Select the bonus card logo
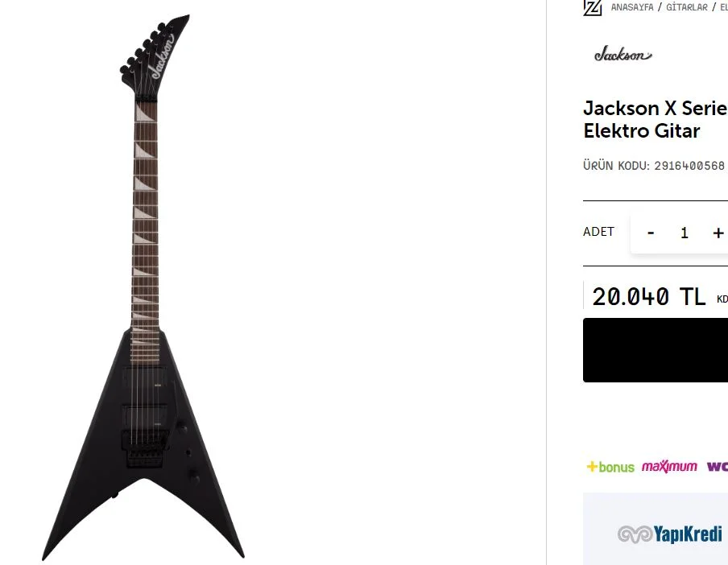The width and height of the screenshot is (728, 565). point(610,467)
